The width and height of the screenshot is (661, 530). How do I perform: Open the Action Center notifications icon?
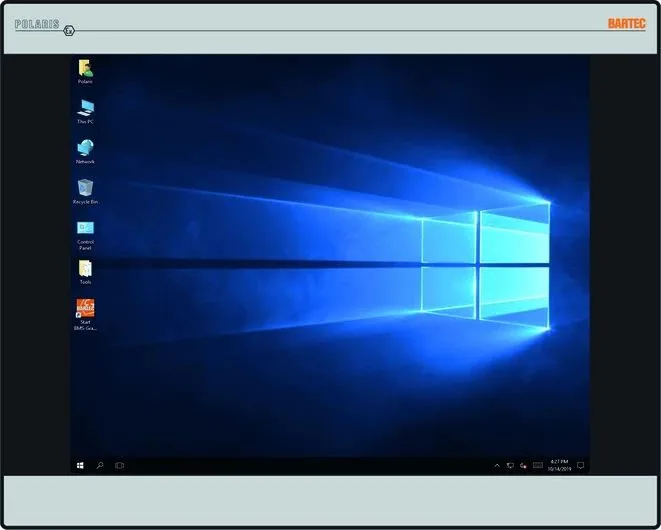(x=580, y=466)
